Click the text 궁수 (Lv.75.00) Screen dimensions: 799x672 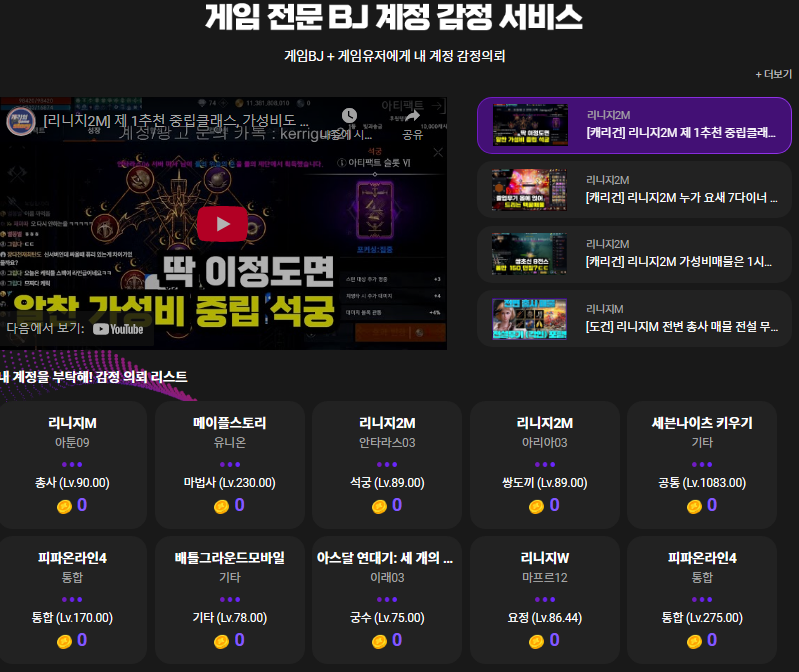(387, 618)
